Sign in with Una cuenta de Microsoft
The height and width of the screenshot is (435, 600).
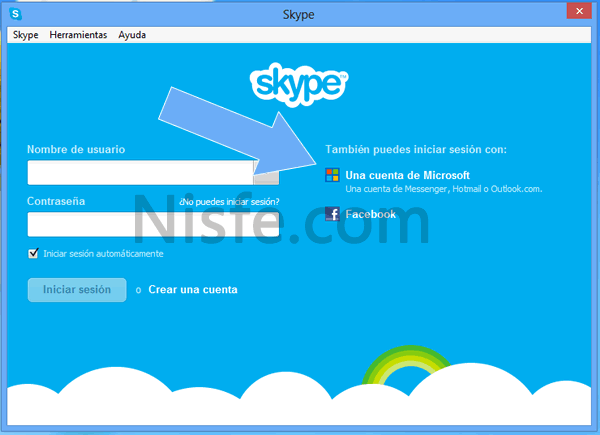click(x=408, y=175)
